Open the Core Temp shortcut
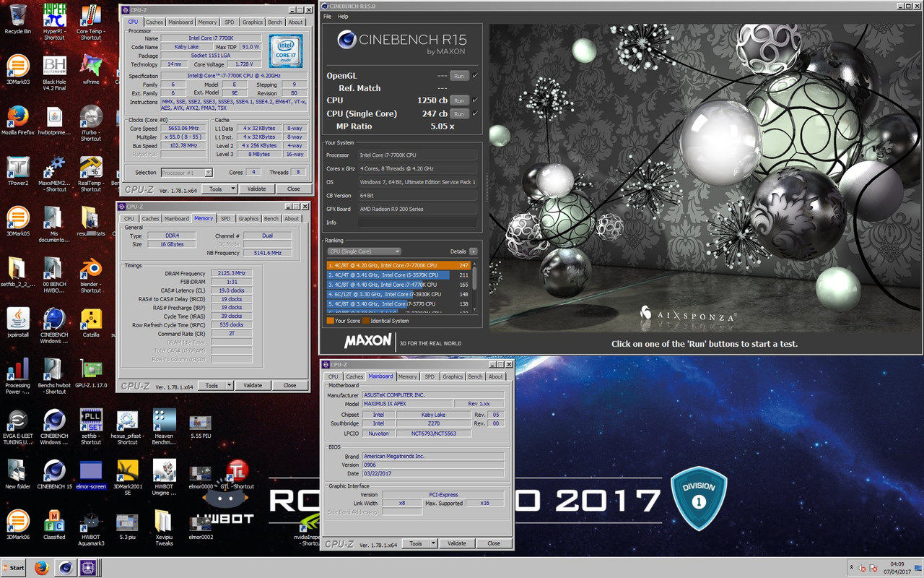This screenshot has height=578, width=924. [x=90, y=20]
